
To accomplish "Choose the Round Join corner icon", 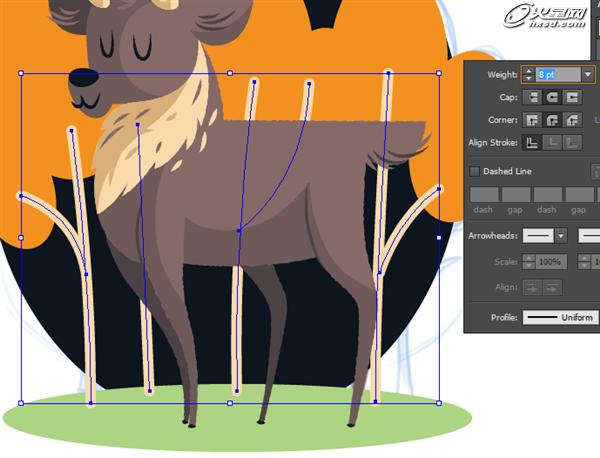I will pyautogui.click(x=552, y=120).
